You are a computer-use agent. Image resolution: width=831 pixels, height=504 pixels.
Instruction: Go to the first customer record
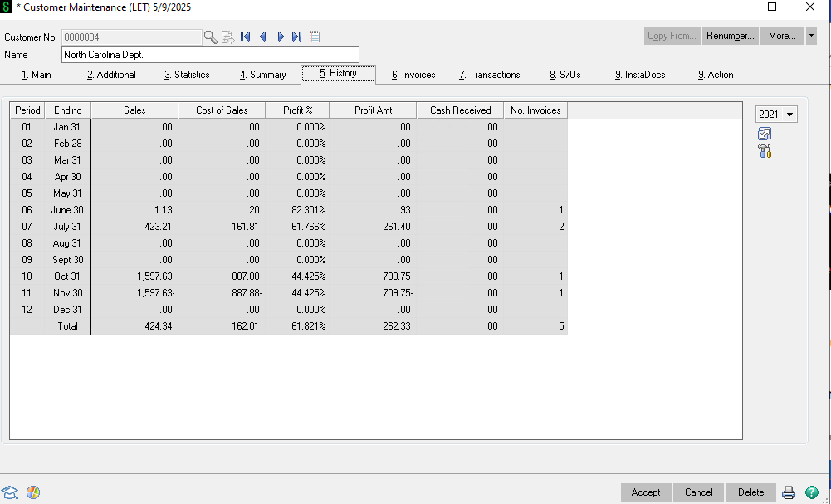tap(246, 37)
